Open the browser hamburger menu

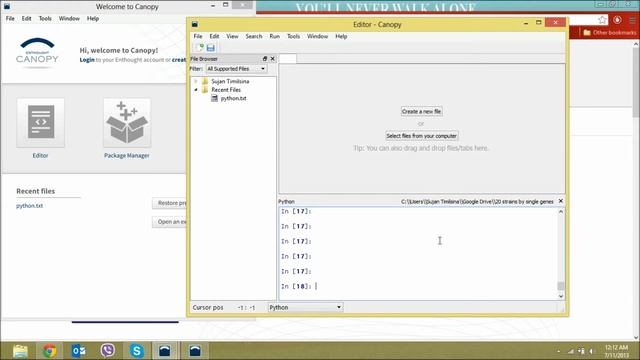pyautogui.click(x=632, y=20)
